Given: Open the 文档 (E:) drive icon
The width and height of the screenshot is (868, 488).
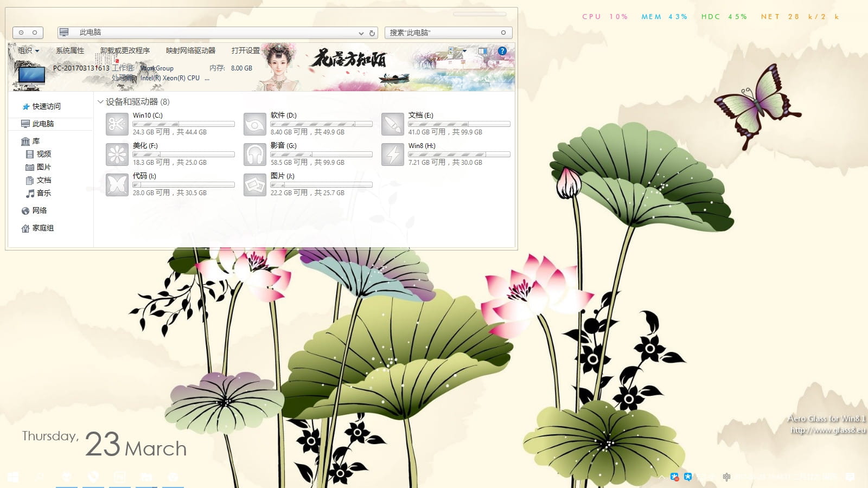Looking at the screenshot, I should (x=392, y=124).
